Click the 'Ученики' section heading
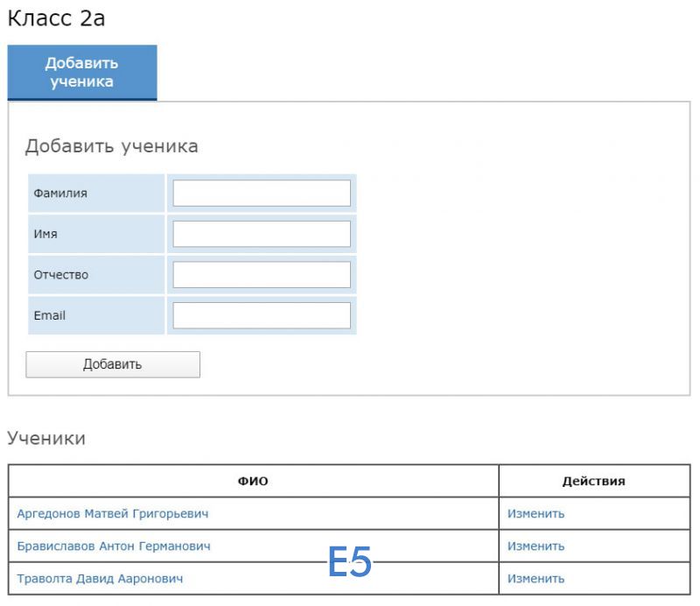This screenshot has height=606, width=700. [x=46, y=439]
